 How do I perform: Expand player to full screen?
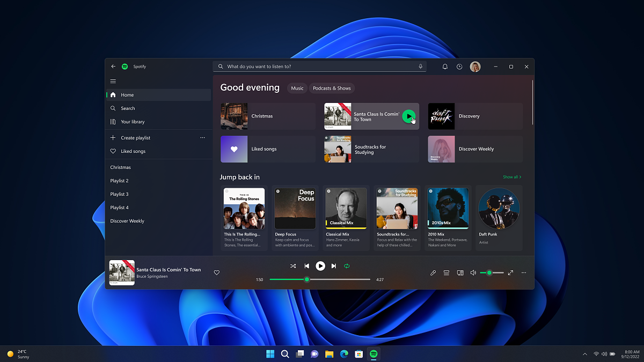(510, 272)
